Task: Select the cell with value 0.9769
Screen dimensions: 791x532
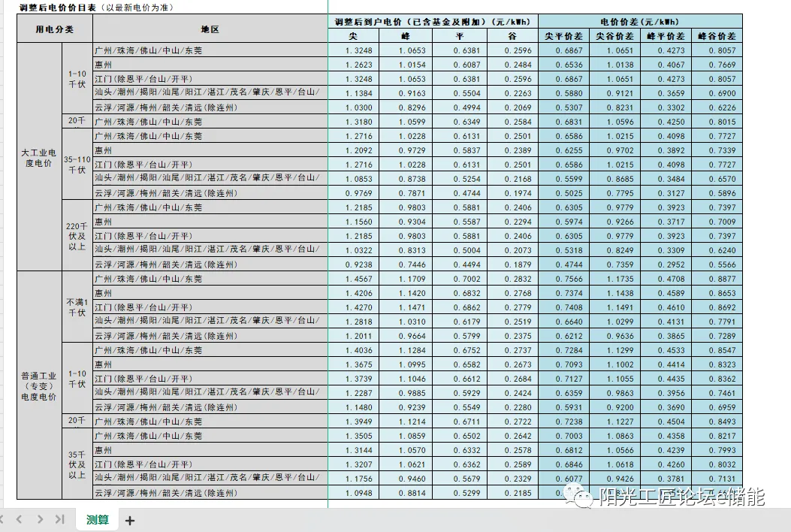Action: [x=353, y=193]
